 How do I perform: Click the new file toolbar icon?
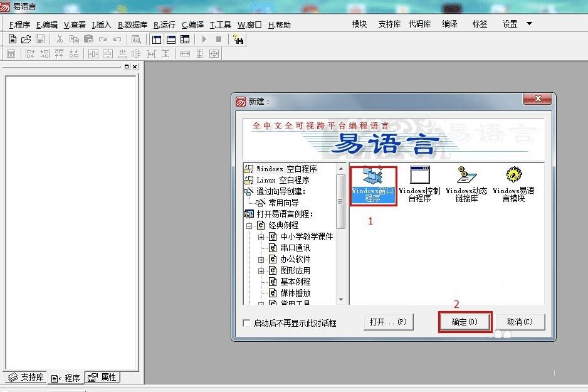pyautogui.click(x=12, y=39)
